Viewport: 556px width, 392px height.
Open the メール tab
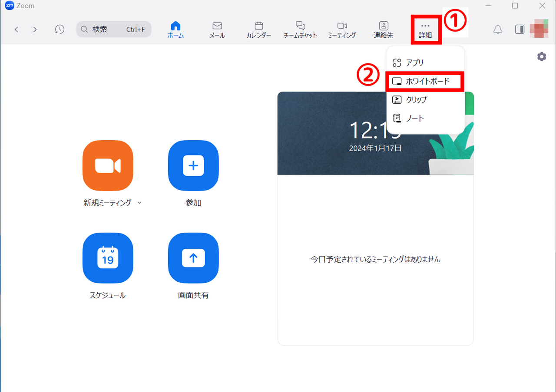pos(217,30)
